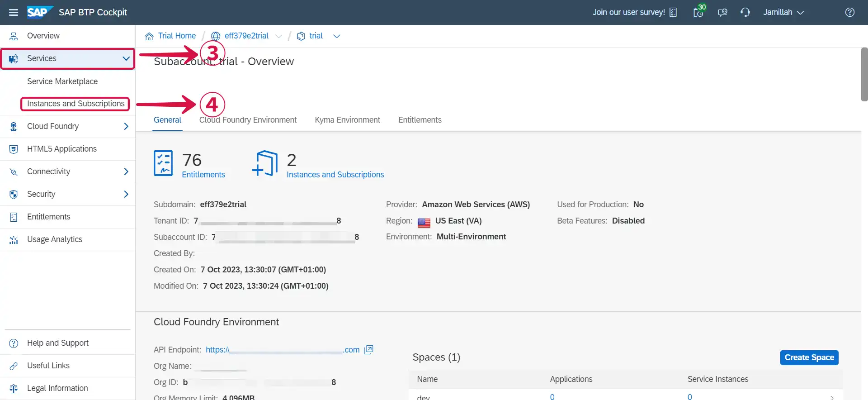Click the Help and Support icon
Image resolution: width=868 pixels, height=400 pixels.
tap(14, 343)
